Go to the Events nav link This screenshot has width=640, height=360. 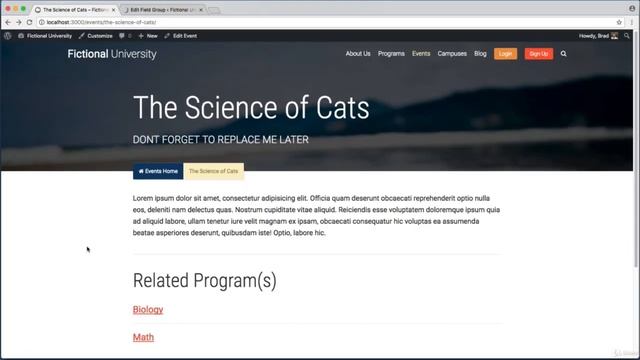pyautogui.click(x=421, y=53)
